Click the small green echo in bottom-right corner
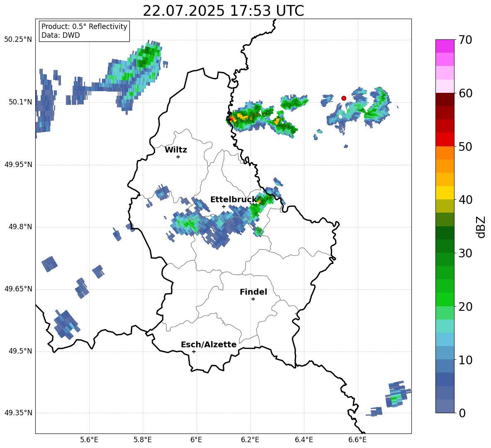Screen dimensions: 491x448 [396, 398]
